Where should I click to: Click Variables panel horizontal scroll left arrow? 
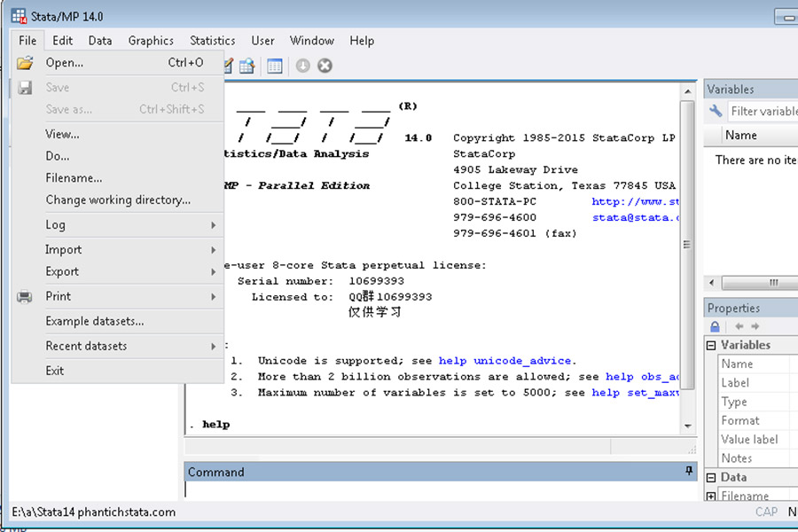tap(711, 283)
